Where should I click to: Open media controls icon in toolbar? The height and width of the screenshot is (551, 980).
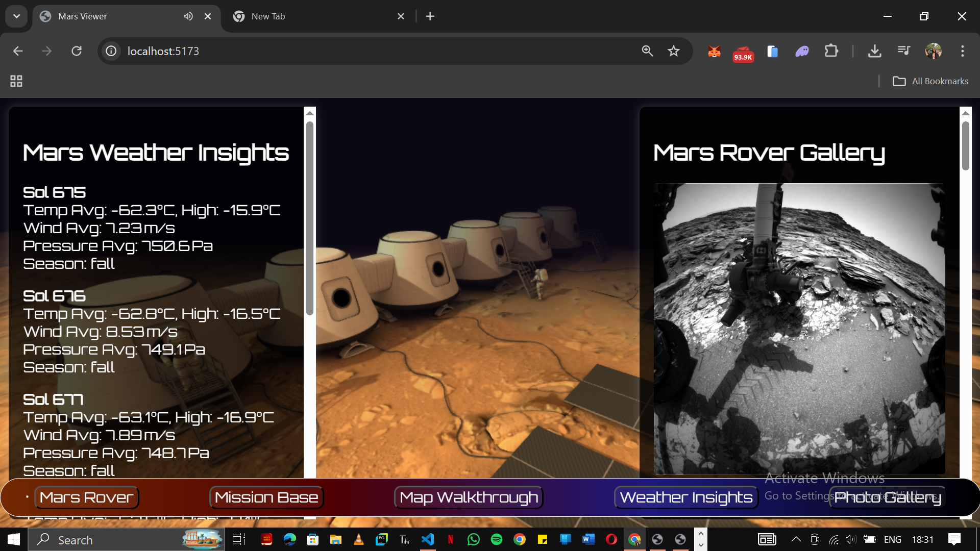904,51
